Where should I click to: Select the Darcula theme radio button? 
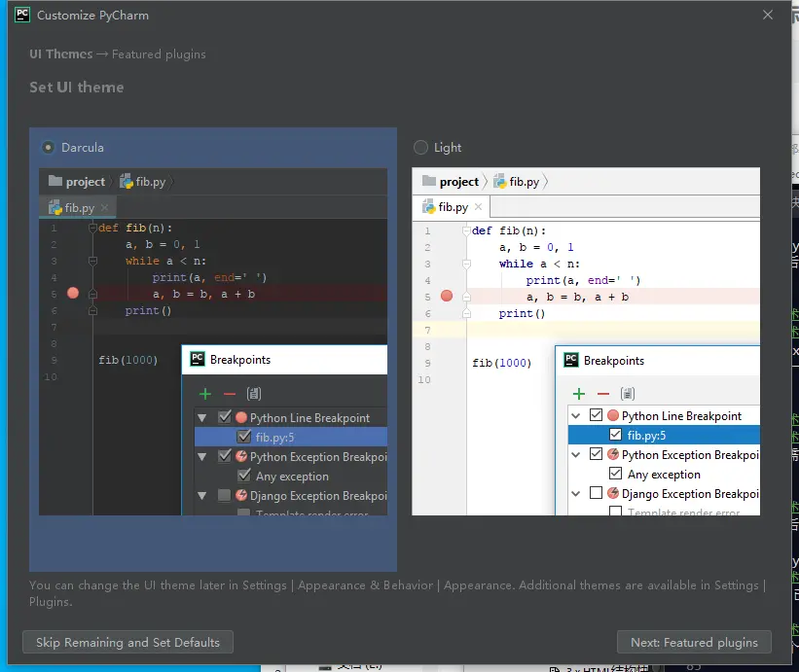coord(48,148)
